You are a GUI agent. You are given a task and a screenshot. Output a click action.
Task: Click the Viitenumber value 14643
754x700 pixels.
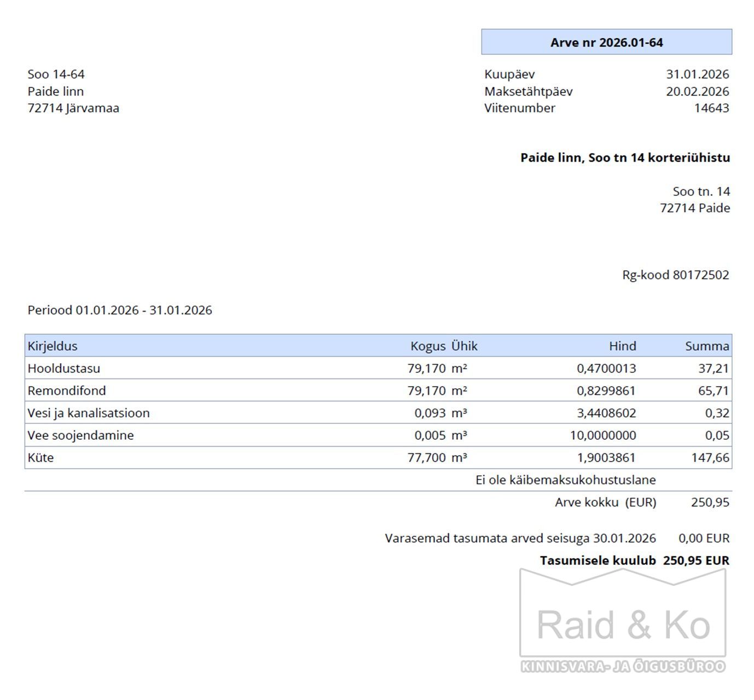click(x=711, y=108)
